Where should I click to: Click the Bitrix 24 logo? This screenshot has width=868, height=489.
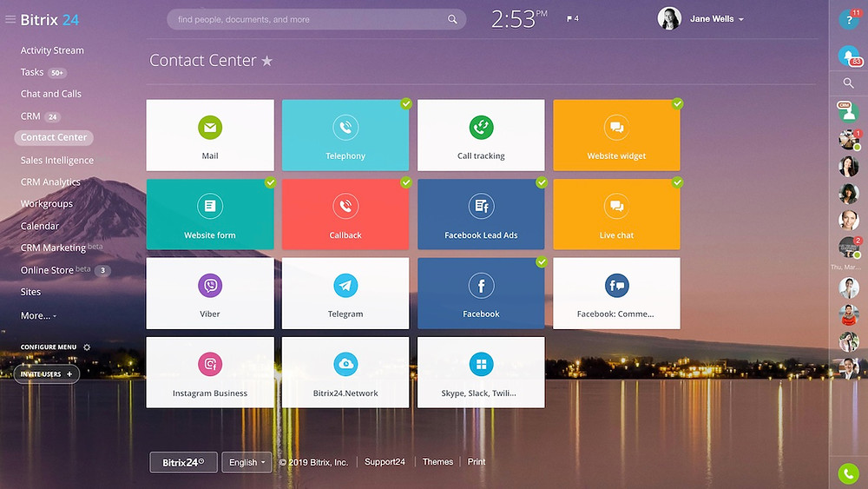click(49, 20)
